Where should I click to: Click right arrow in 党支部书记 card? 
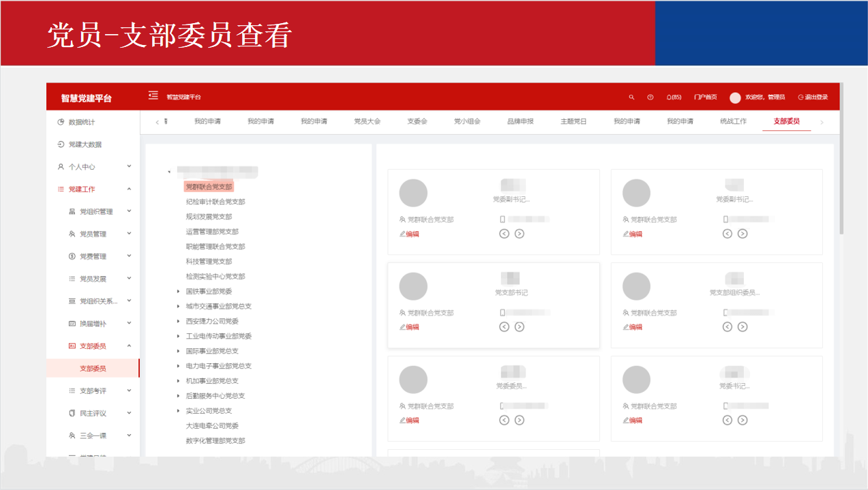click(520, 327)
